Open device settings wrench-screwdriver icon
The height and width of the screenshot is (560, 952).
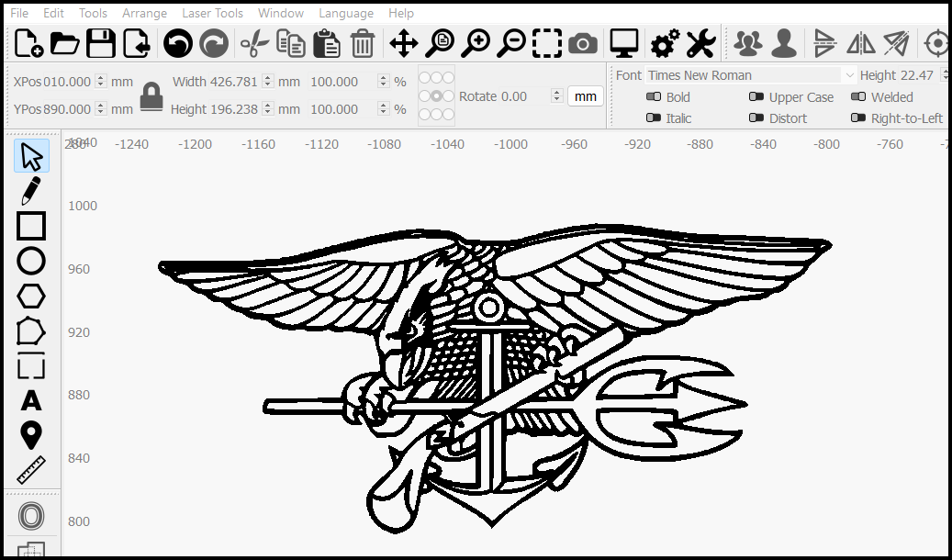point(701,44)
